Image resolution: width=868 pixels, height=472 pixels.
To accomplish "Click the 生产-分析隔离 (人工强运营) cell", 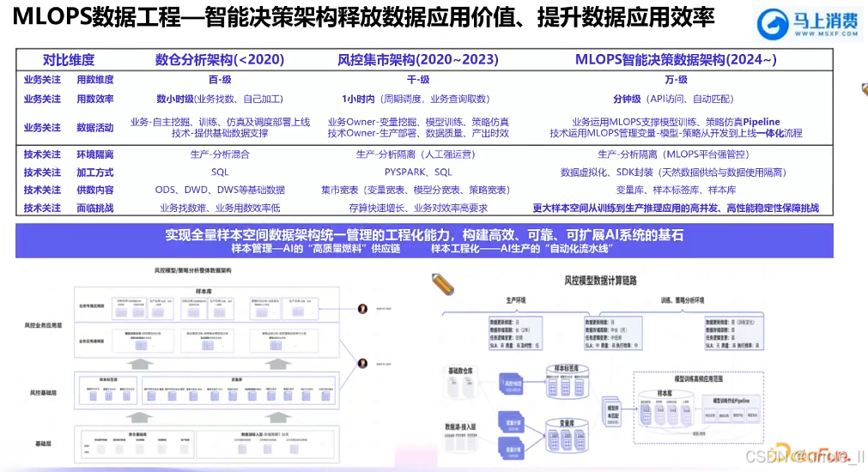I will (416, 154).
